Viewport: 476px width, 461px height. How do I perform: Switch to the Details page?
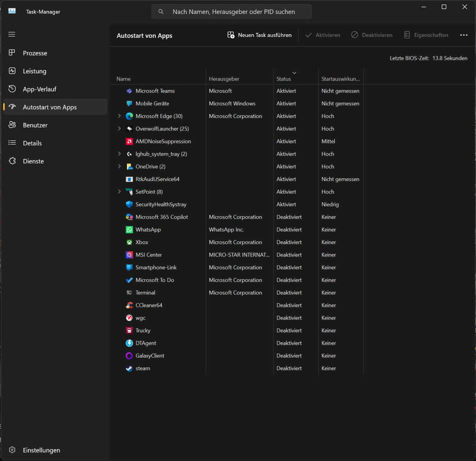[x=55, y=143]
